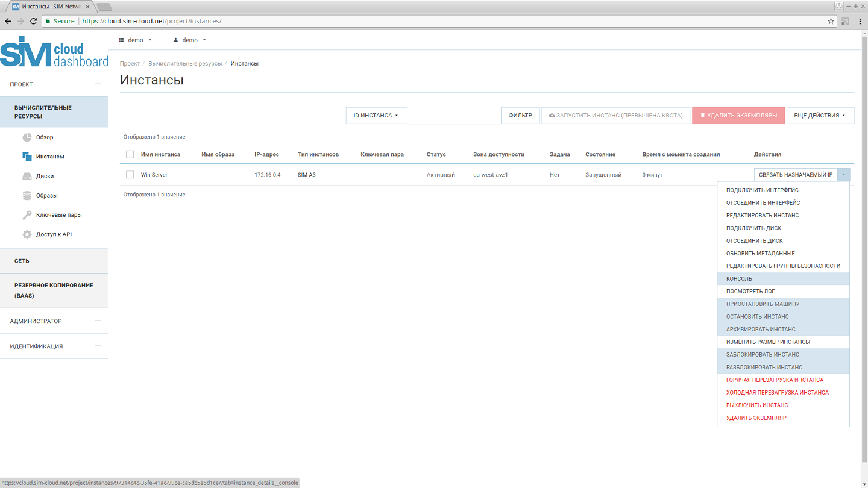868x488 pixels.
Task: Open the Еще действия dropdown
Action: click(820, 116)
